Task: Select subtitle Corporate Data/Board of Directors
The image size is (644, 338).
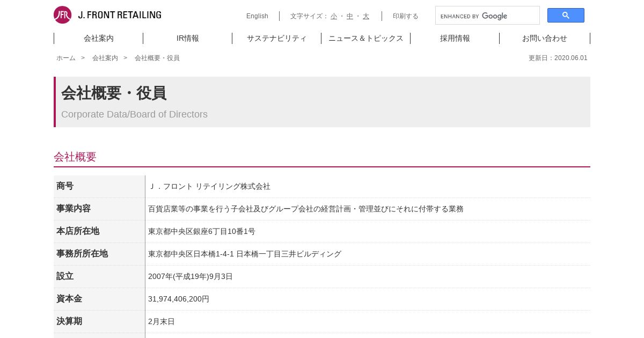Action: tap(134, 114)
